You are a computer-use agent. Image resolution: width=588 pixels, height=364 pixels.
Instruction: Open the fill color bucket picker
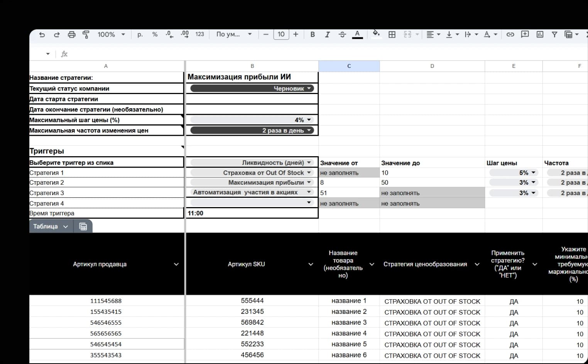376,34
